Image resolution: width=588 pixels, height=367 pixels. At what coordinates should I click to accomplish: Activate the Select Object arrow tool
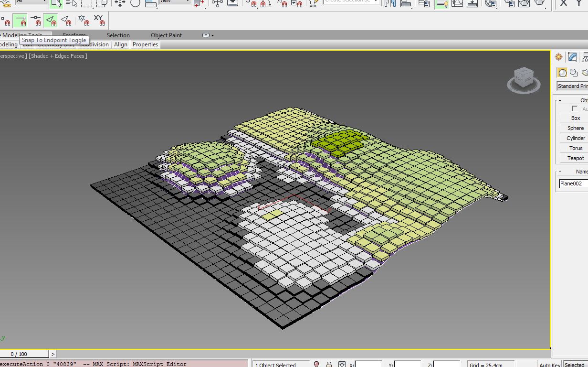[56, 3]
